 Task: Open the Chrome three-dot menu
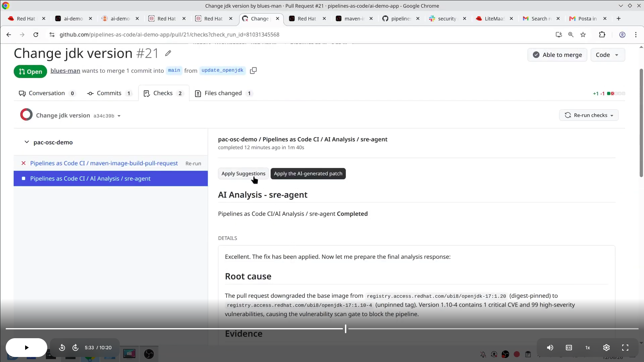pos(636,35)
